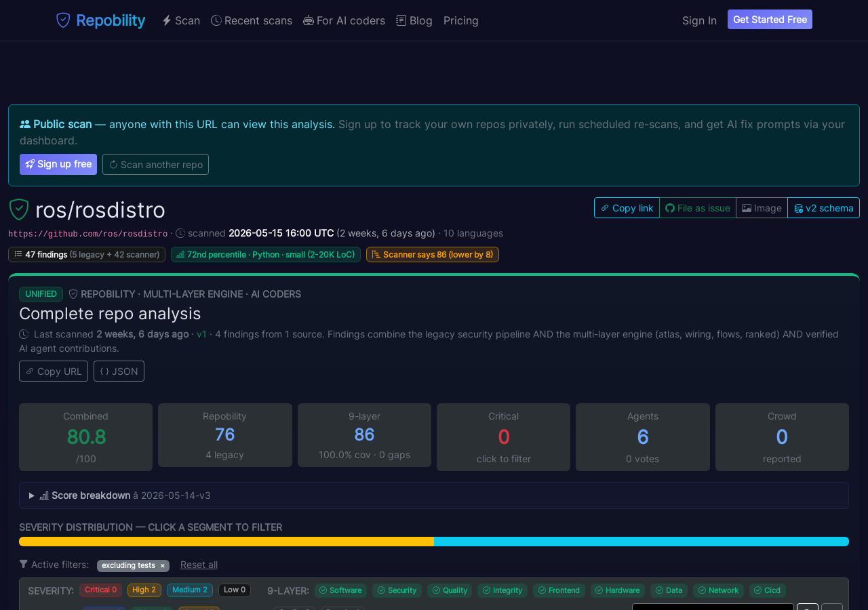Toggle the Medium 2 severity filter
The height and width of the screenshot is (610, 868).
(190, 590)
